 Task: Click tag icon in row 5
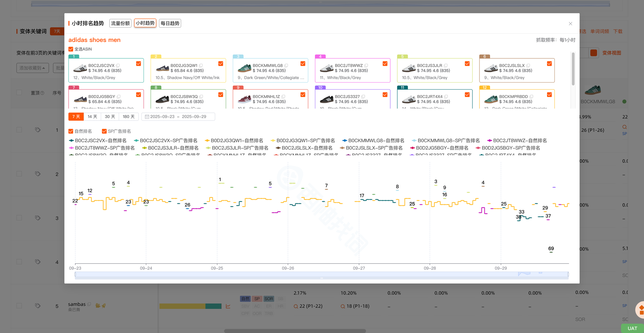[38, 306]
